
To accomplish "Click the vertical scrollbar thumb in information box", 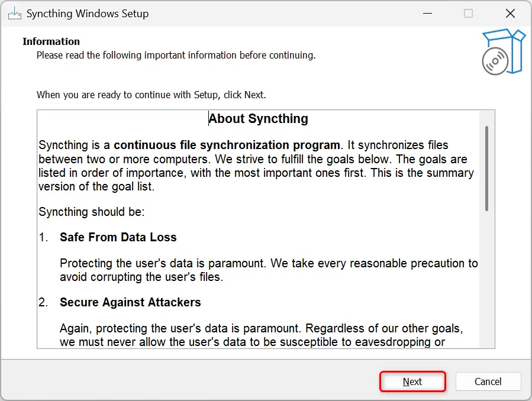I will [486, 169].
